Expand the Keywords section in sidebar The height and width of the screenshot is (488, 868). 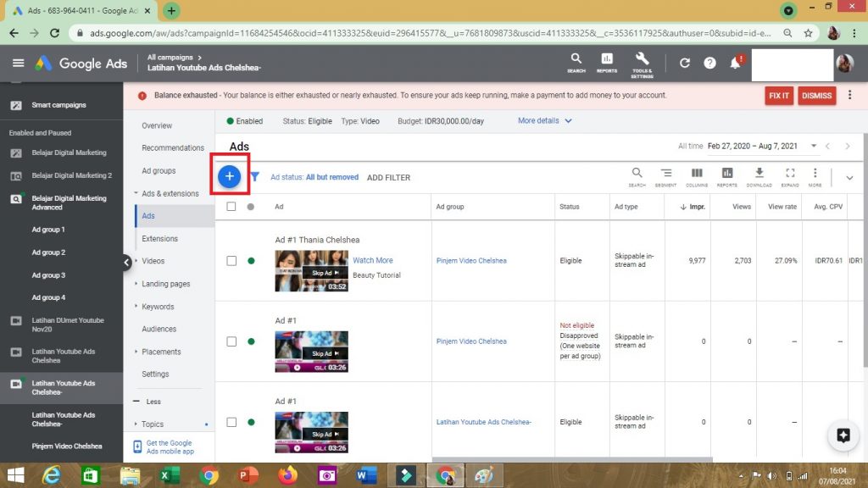coord(158,307)
